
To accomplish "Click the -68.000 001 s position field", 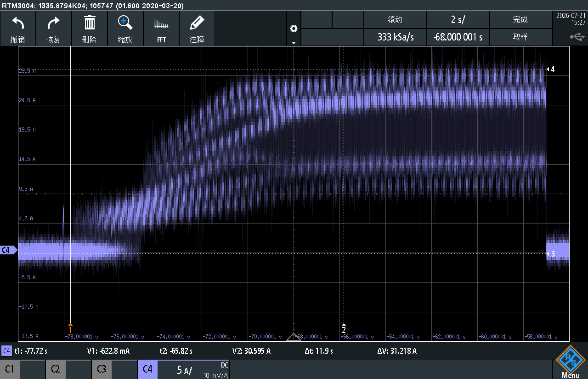I will (458, 37).
